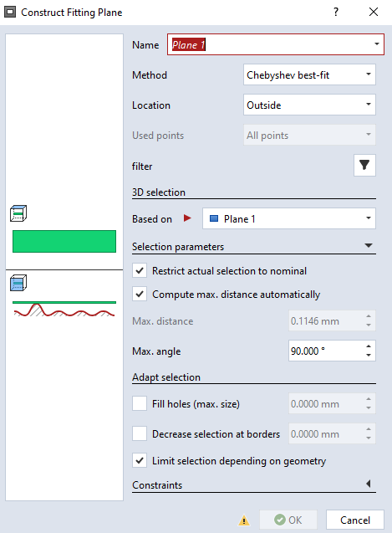Screen dimensions: 392x533
Task: Uncheck Restrict actual selection to nominal
Action: [x=140, y=271]
